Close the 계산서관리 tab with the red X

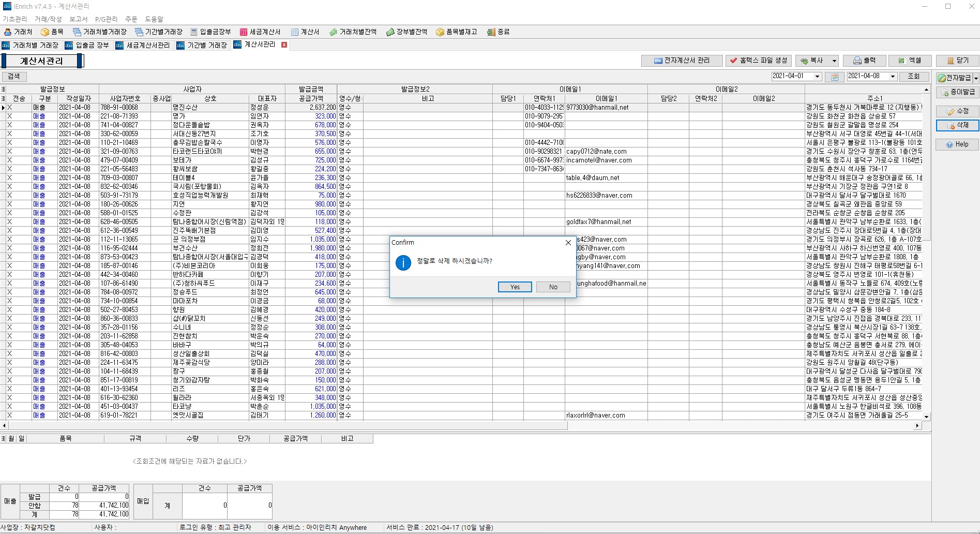[284, 45]
